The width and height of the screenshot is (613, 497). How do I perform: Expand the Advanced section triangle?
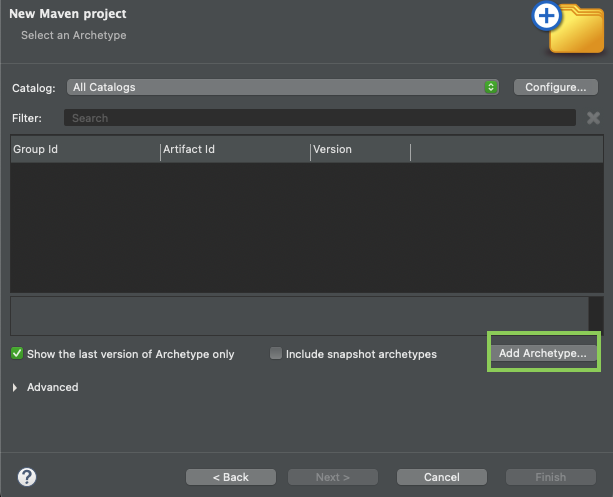click(15, 388)
